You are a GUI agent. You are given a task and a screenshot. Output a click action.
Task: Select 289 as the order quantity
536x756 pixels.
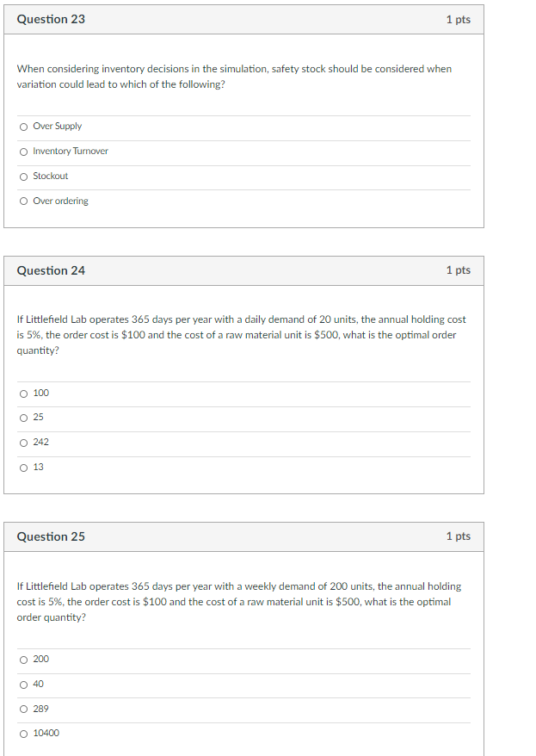click(x=23, y=709)
